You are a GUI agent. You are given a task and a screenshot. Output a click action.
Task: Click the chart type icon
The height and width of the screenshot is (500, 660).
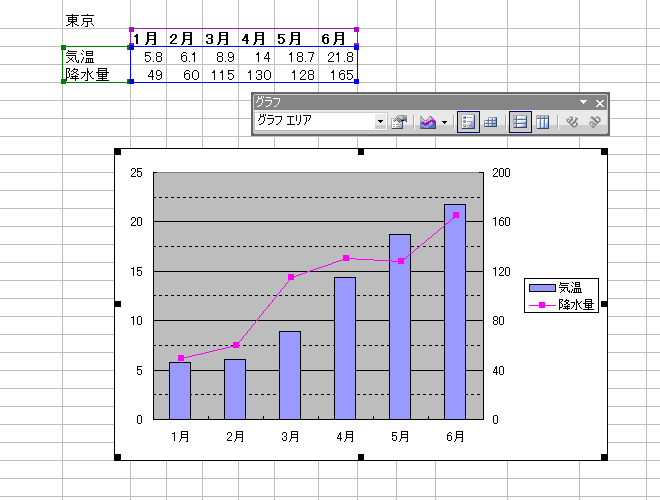pos(428,122)
